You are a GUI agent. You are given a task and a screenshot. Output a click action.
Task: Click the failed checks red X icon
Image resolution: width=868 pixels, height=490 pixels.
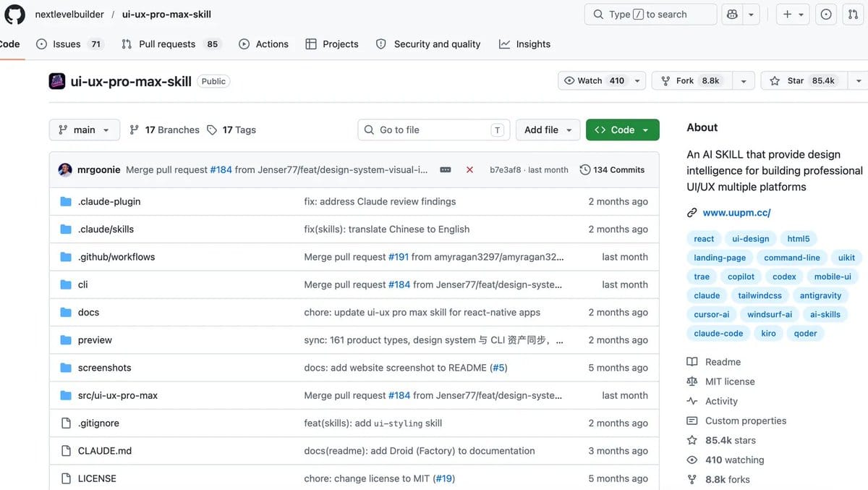469,170
